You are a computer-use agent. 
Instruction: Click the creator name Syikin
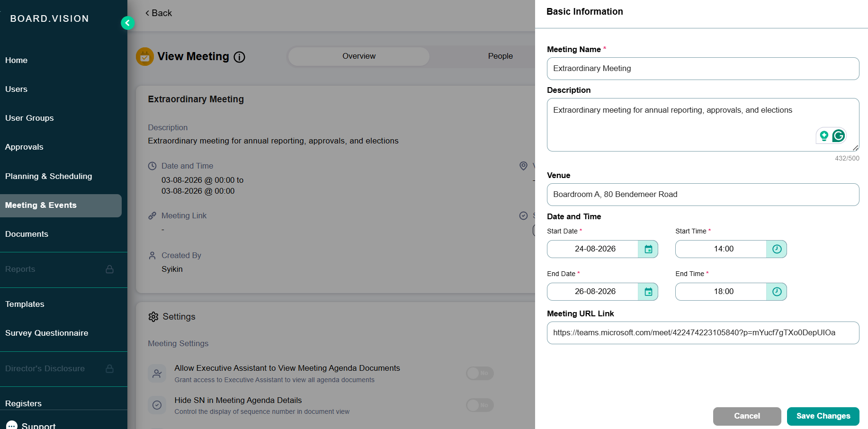(172, 269)
